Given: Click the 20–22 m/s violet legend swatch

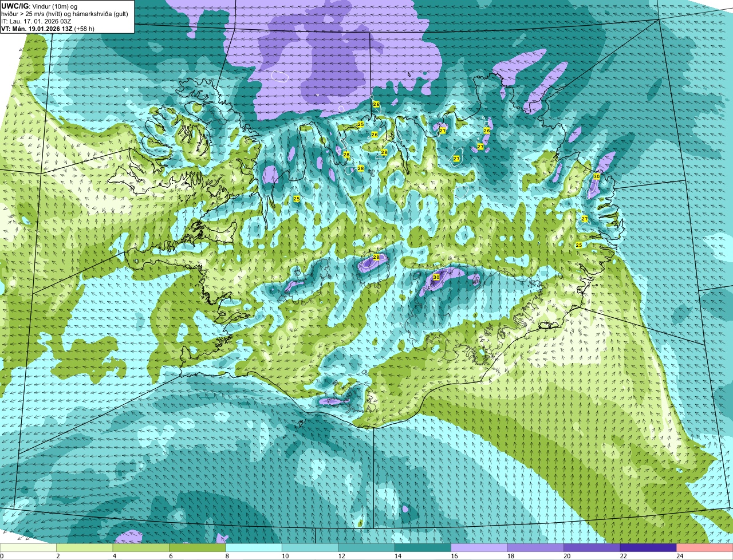Looking at the screenshot, I should pos(592,548).
